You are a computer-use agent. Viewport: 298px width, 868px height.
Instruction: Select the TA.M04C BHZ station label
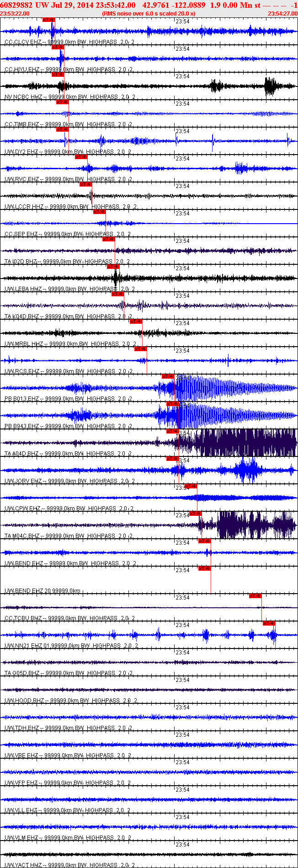click(69, 536)
